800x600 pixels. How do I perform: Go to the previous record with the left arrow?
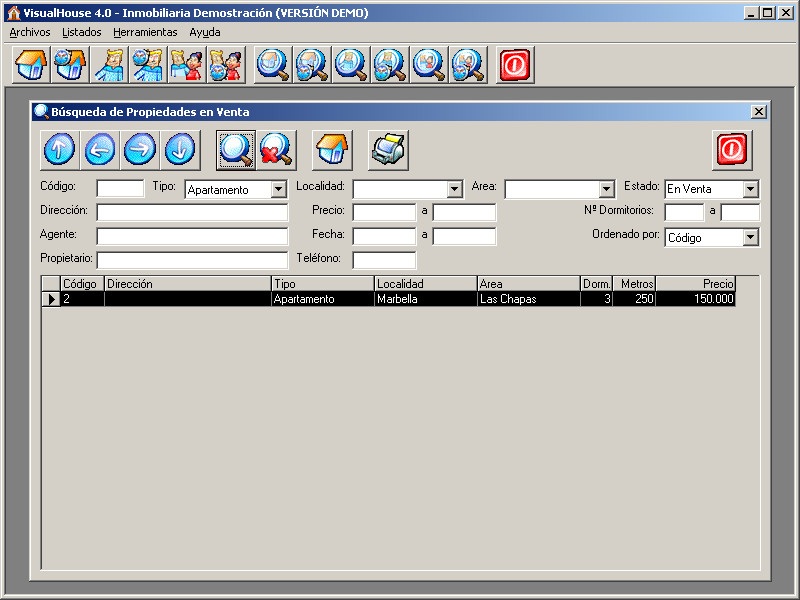[x=99, y=150]
